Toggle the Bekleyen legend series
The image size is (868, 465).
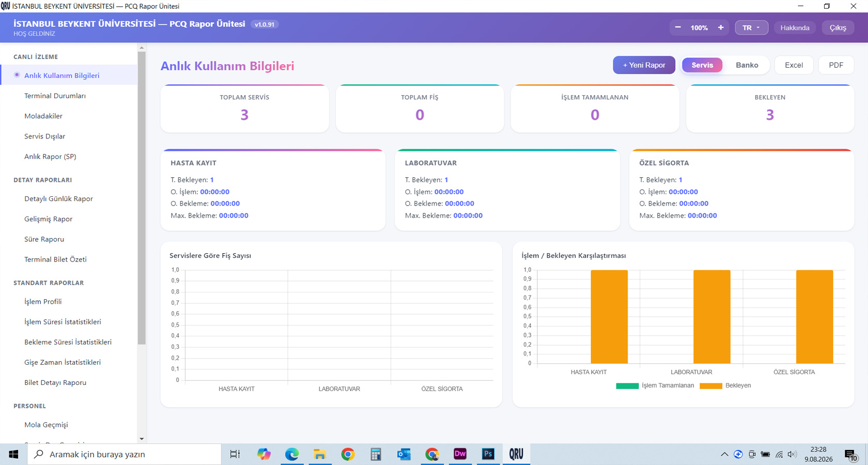[x=725, y=385]
